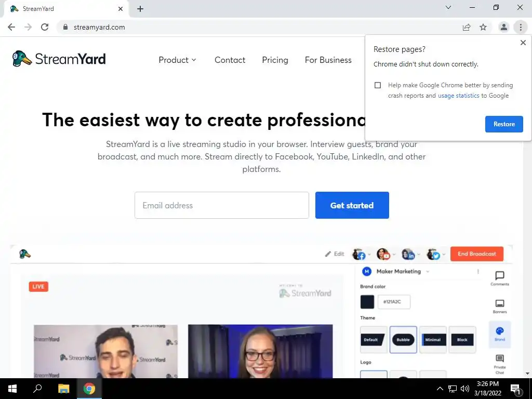Share this page icon in address bar

click(x=467, y=27)
